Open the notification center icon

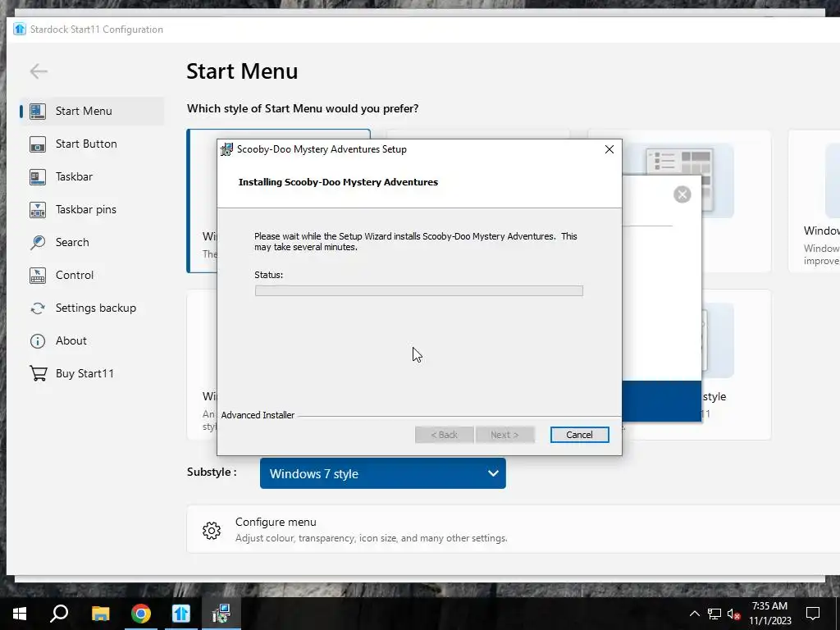click(x=813, y=614)
